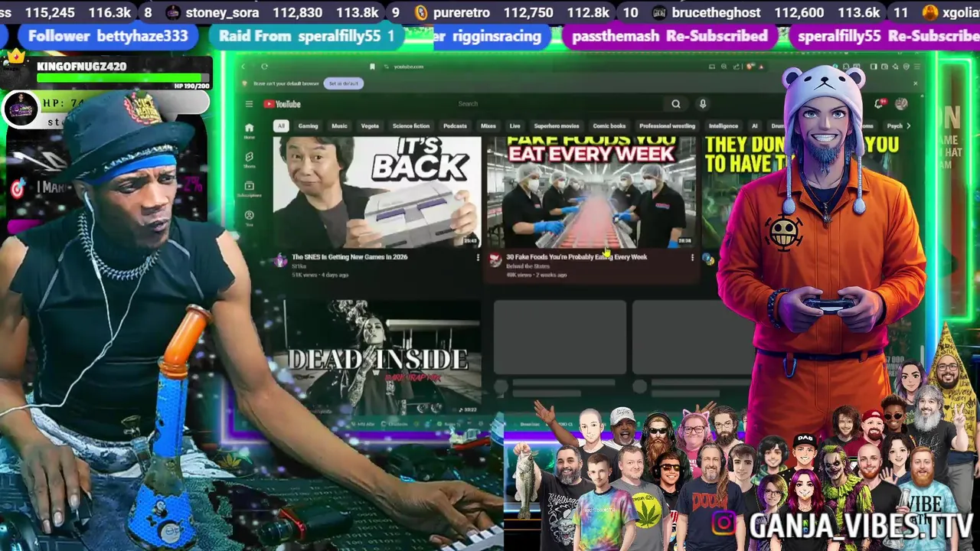This screenshot has height=551, width=980.
Task: Select the Gaming filter chip
Action: [308, 126]
